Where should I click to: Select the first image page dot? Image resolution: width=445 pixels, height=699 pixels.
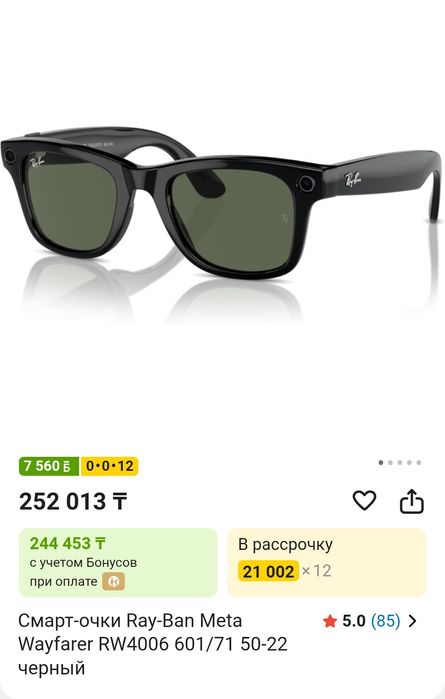click(381, 463)
